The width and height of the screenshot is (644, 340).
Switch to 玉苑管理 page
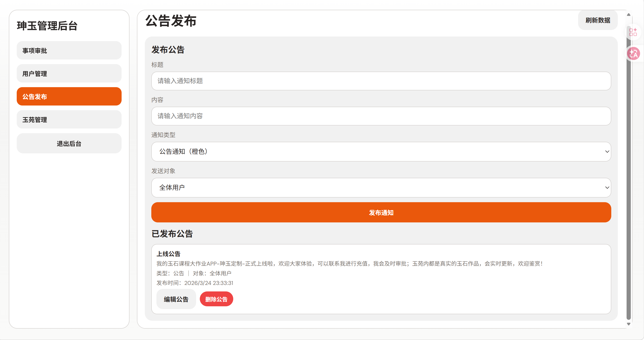[69, 119]
